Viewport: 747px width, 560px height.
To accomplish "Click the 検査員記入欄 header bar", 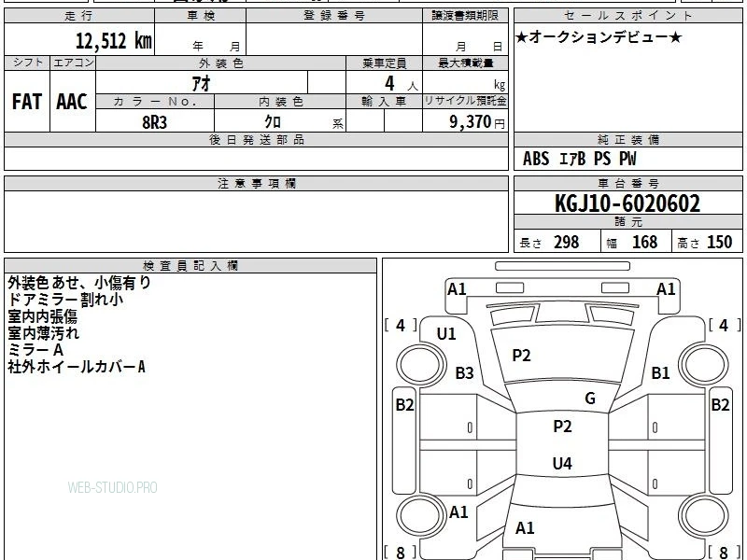I will coord(190,266).
